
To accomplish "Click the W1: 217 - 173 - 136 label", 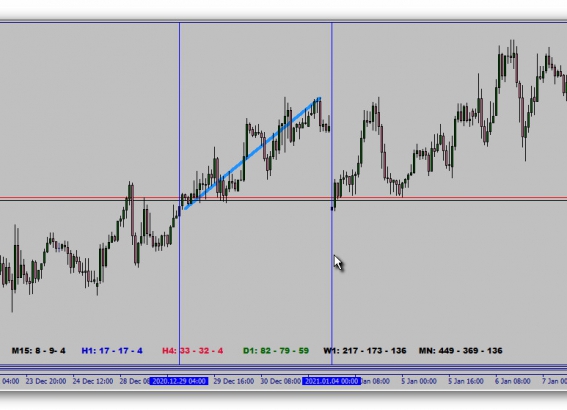I will point(364,351).
